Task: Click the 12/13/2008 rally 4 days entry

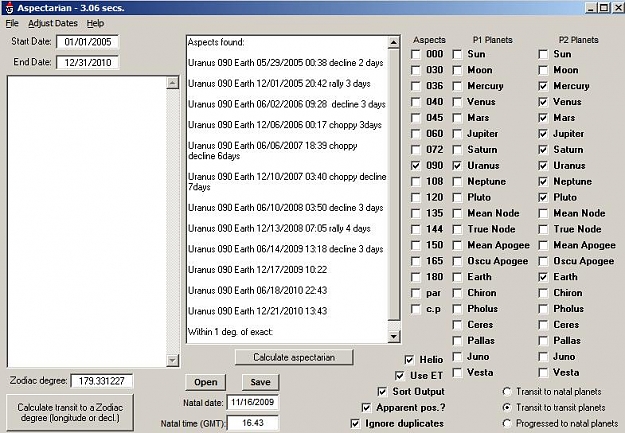Action: point(279,228)
